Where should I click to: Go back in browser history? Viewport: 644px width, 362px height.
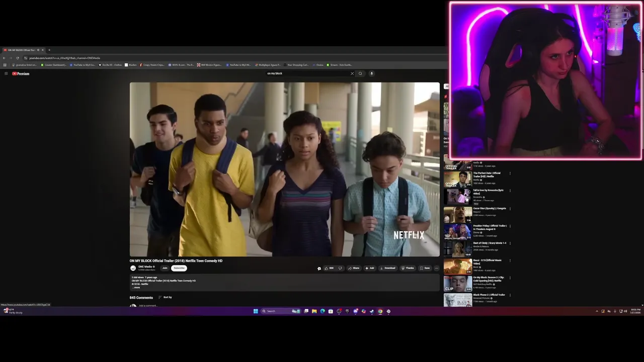pyautogui.click(x=4, y=58)
